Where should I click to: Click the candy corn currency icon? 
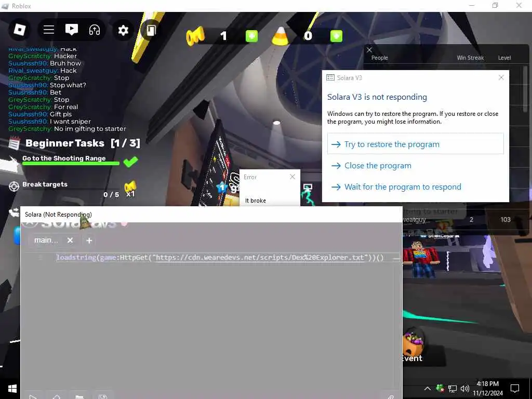(280, 36)
